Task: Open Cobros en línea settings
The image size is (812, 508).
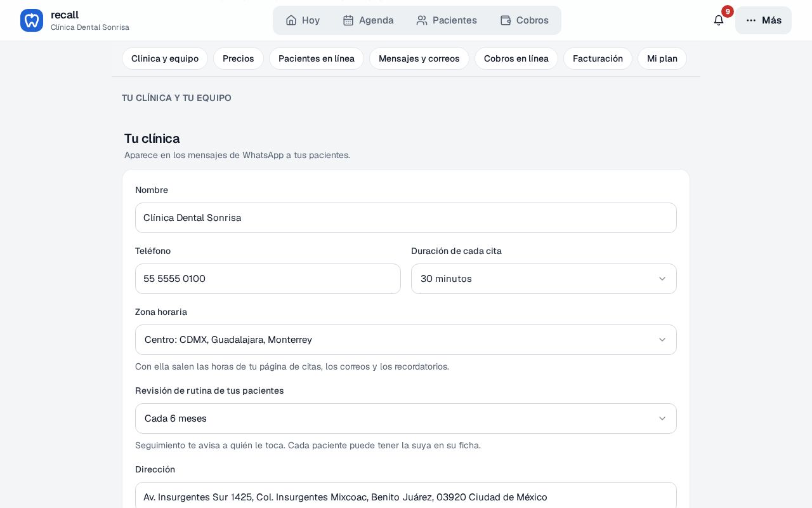Action: [516, 58]
